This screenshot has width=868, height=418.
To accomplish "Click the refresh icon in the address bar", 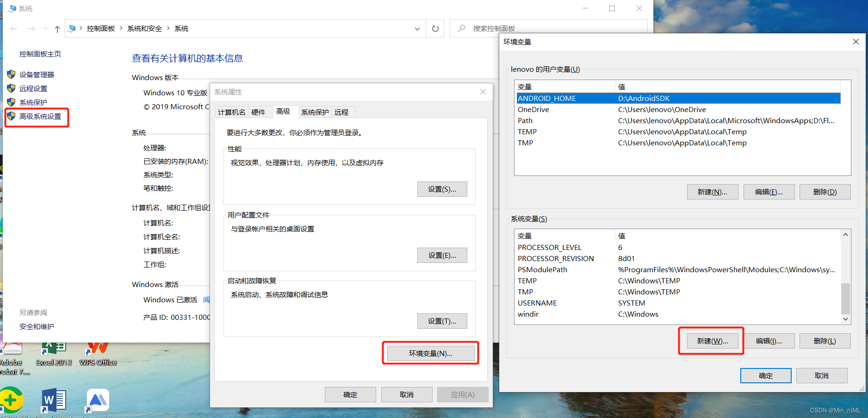I will pos(434,28).
